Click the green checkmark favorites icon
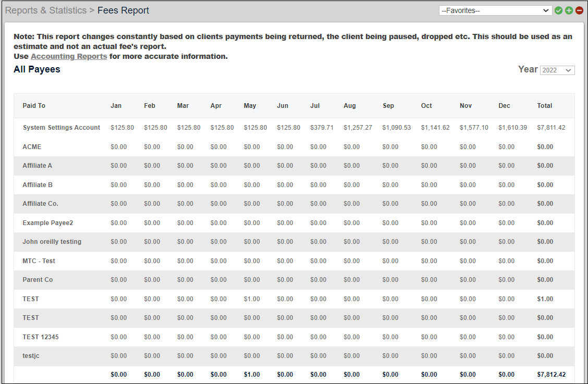 point(558,10)
